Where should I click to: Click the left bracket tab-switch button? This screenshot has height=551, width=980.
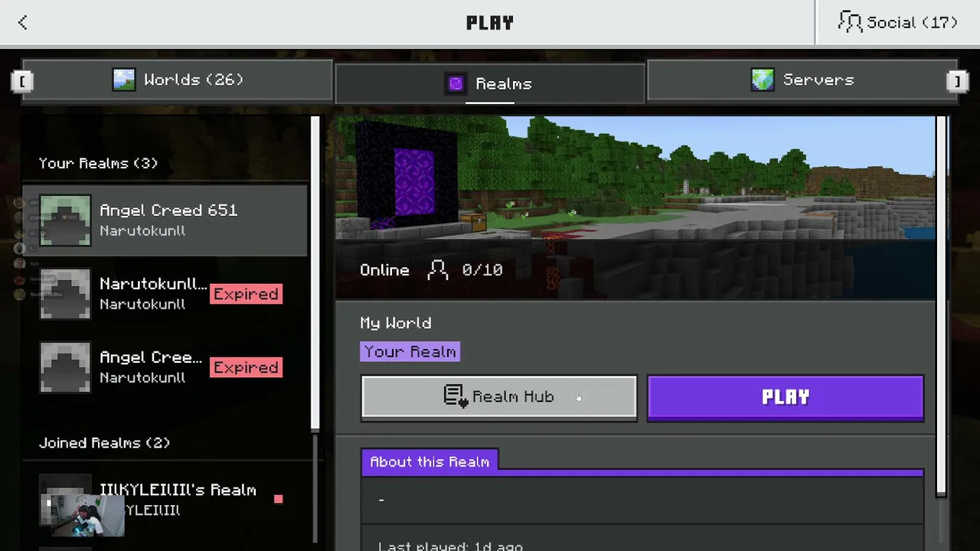(x=22, y=80)
